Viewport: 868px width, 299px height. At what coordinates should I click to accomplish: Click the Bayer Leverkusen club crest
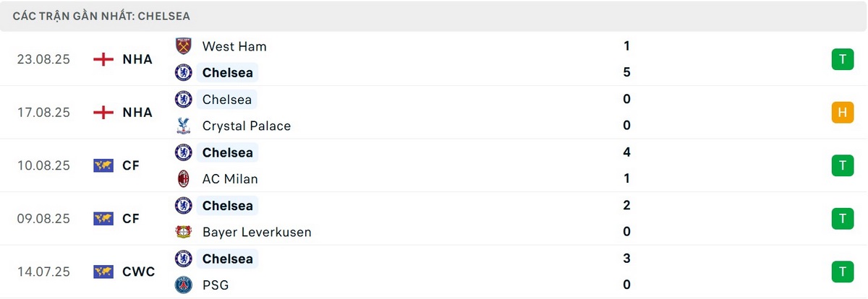click(184, 232)
